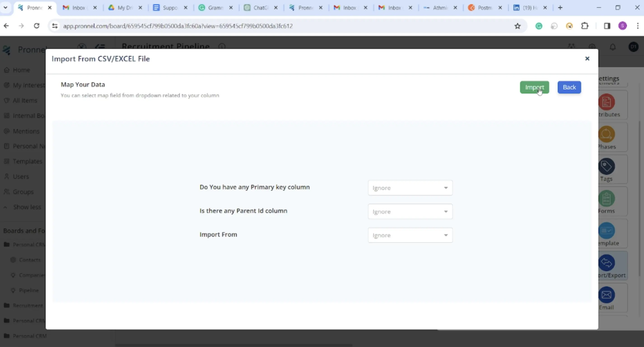Open Phases settings icon in right panel
The width and height of the screenshot is (644, 347).
(x=607, y=134)
